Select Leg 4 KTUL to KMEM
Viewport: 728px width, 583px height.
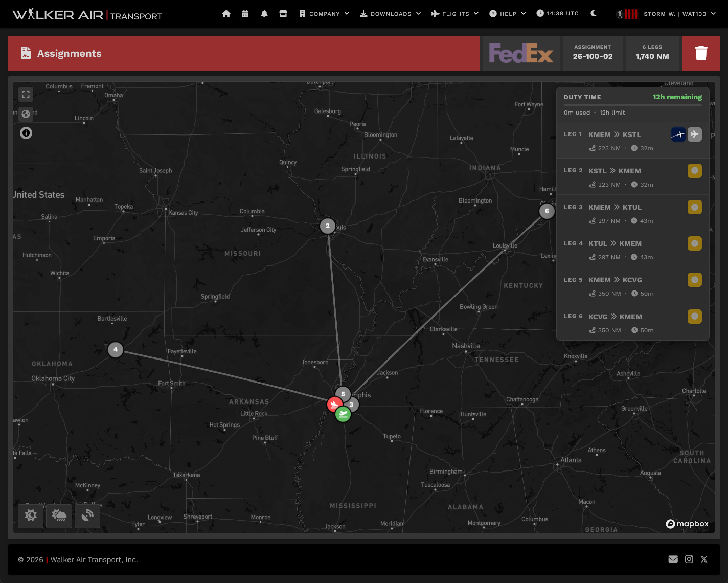tap(633, 250)
